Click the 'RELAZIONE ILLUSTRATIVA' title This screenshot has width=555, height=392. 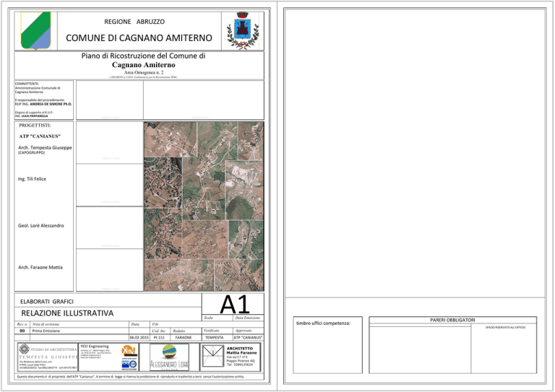point(67,313)
